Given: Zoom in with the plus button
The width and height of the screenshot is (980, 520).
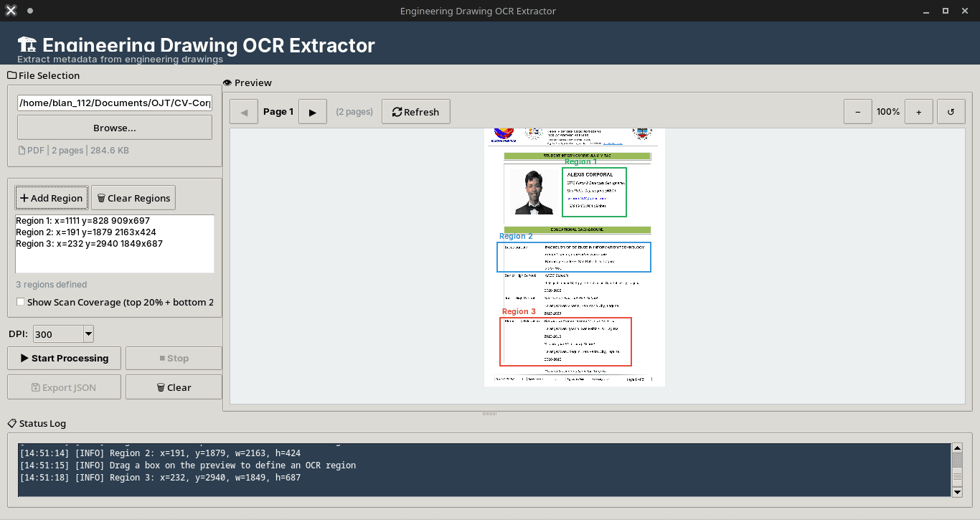Looking at the screenshot, I should 918,112.
